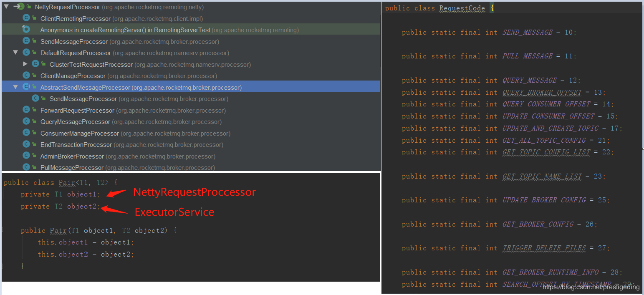The width and height of the screenshot is (644, 295).
Task: Expand the ClusterTestRequestProcessor node
Action: pyautogui.click(x=25, y=64)
